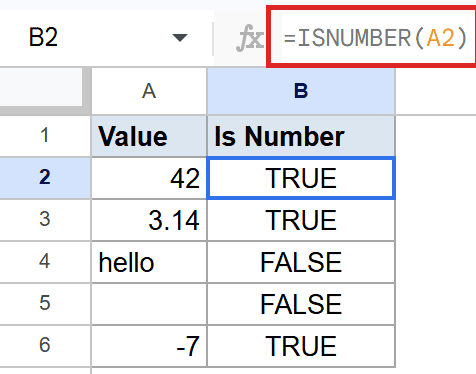Image resolution: width=476 pixels, height=374 pixels.
Task: Select row 6 header
Action: (x=45, y=346)
